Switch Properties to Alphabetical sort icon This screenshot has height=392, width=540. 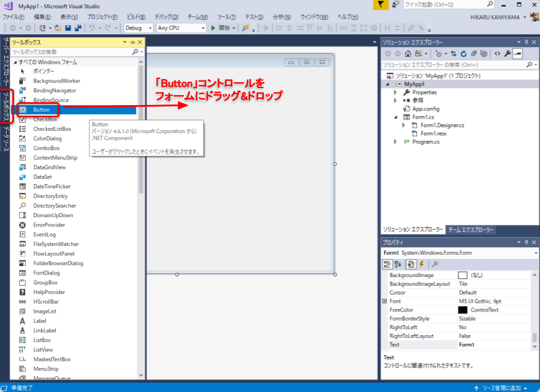[x=398, y=264]
